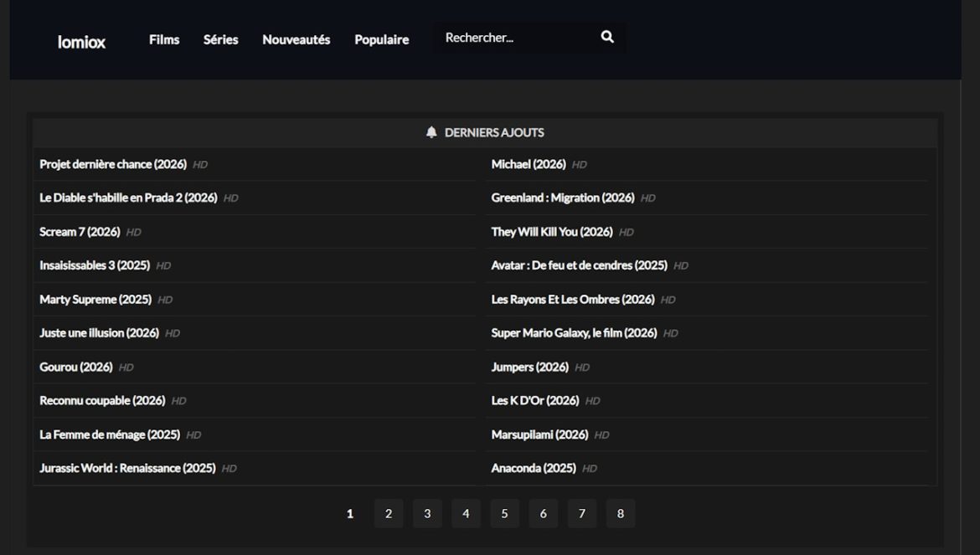Open La Femme de ménage (2025)
This screenshot has width=980, height=555.
click(x=110, y=434)
